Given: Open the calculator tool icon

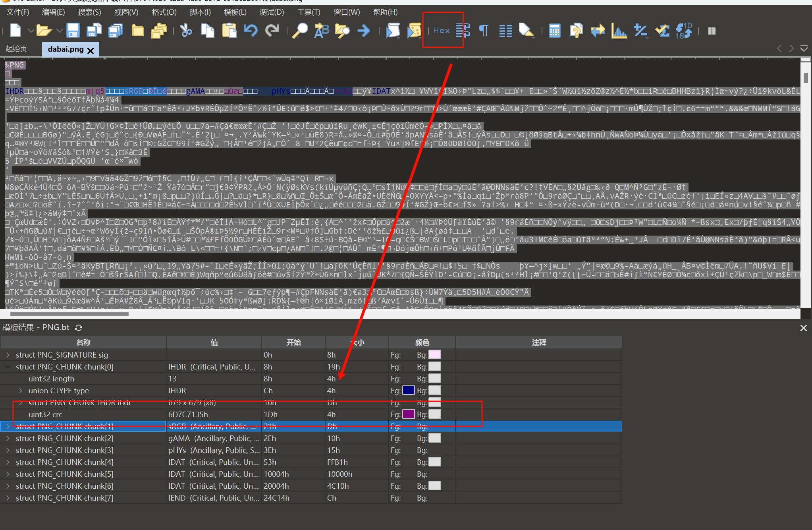Looking at the screenshot, I should 554,31.
